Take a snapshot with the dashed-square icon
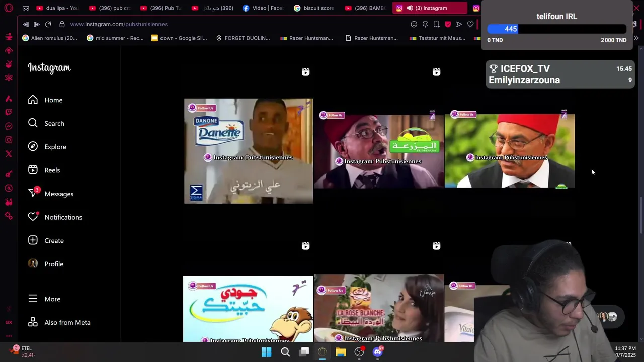The width and height of the screenshot is (644, 362). [436, 24]
